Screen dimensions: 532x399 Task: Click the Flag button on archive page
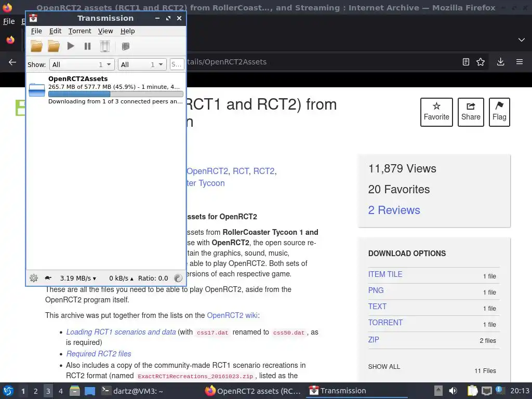click(x=499, y=112)
